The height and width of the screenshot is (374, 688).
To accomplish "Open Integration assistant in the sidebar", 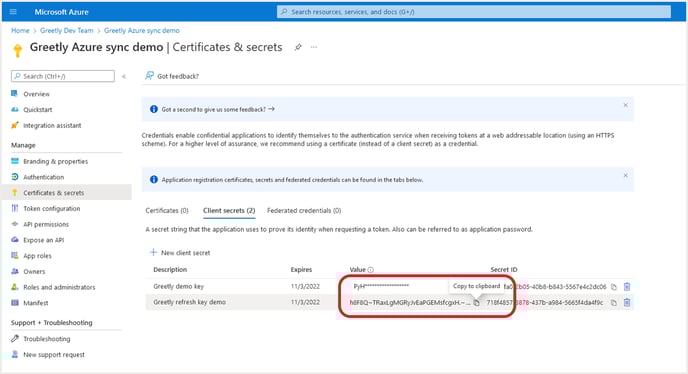I will (52, 126).
